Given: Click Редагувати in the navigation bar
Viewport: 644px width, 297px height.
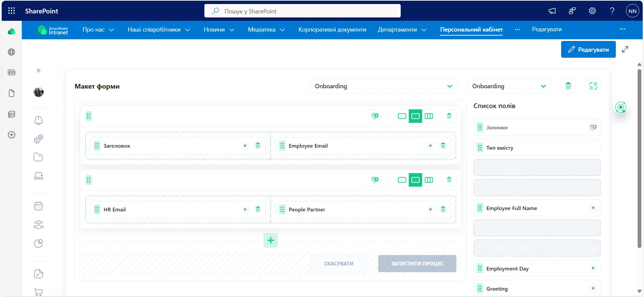Looking at the screenshot, I should (x=547, y=29).
